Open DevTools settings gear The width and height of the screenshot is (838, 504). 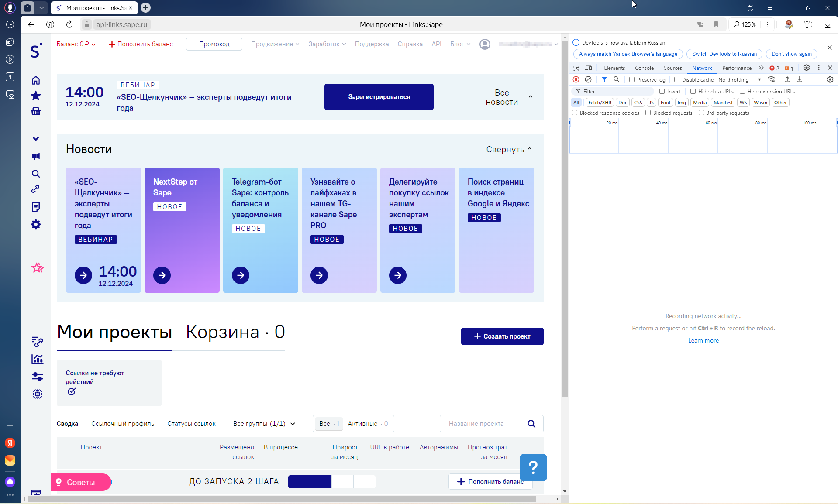(807, 68)
